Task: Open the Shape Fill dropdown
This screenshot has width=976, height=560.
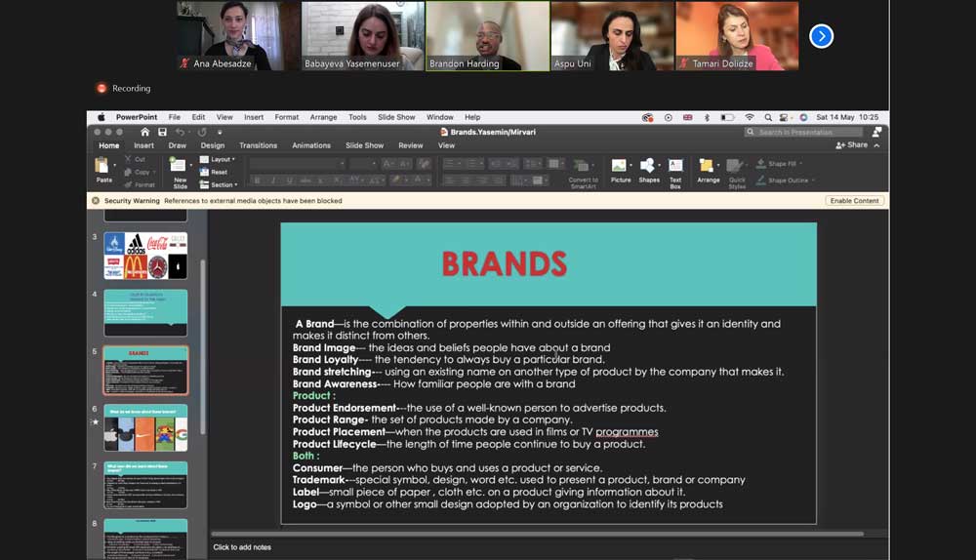Action: pyautogui.click(x=781, y=164)
